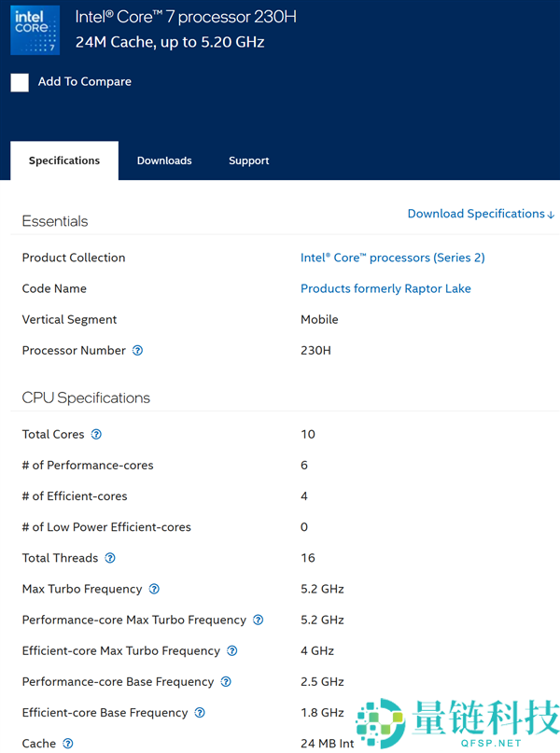Click help icon for Efficient-core Base Frequency
The width and height of the screenshot is (560, 753).
[200, 713]
